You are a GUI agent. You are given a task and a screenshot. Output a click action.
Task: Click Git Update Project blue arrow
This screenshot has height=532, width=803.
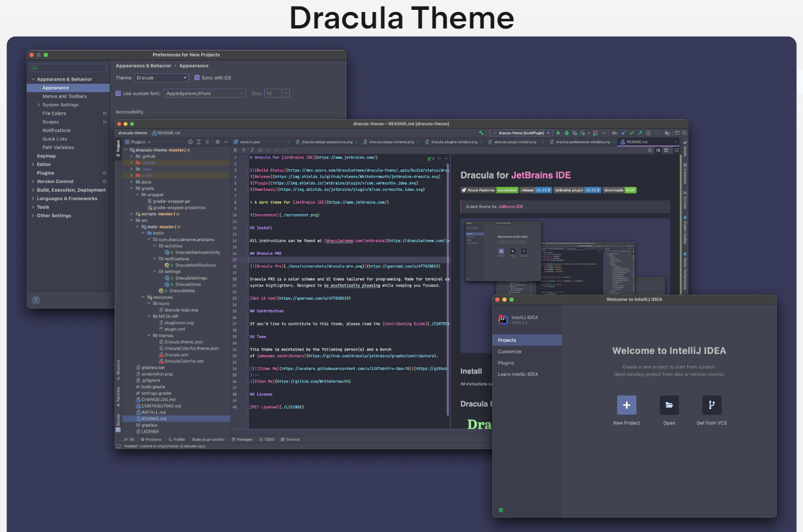(623, 133)
